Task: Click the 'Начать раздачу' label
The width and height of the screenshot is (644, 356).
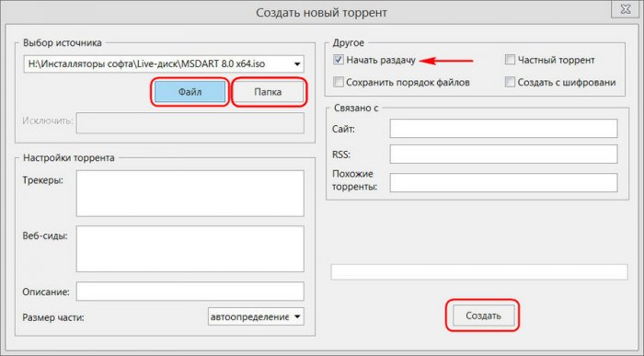Action: coord(381,60)
